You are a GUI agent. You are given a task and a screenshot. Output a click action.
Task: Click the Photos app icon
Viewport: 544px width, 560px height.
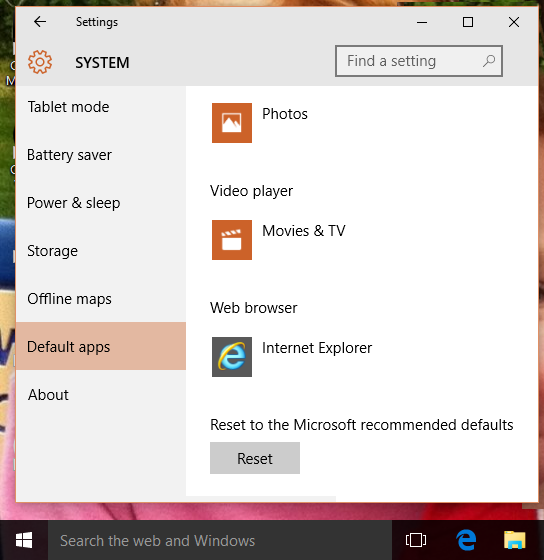coord(232,123)
